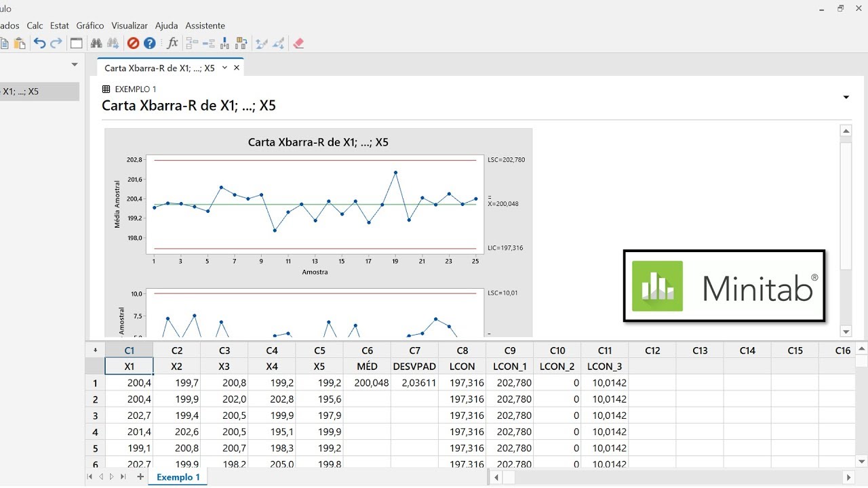Click the insert-row toolbar icon

pyautogui.click(x=208, y=43)
